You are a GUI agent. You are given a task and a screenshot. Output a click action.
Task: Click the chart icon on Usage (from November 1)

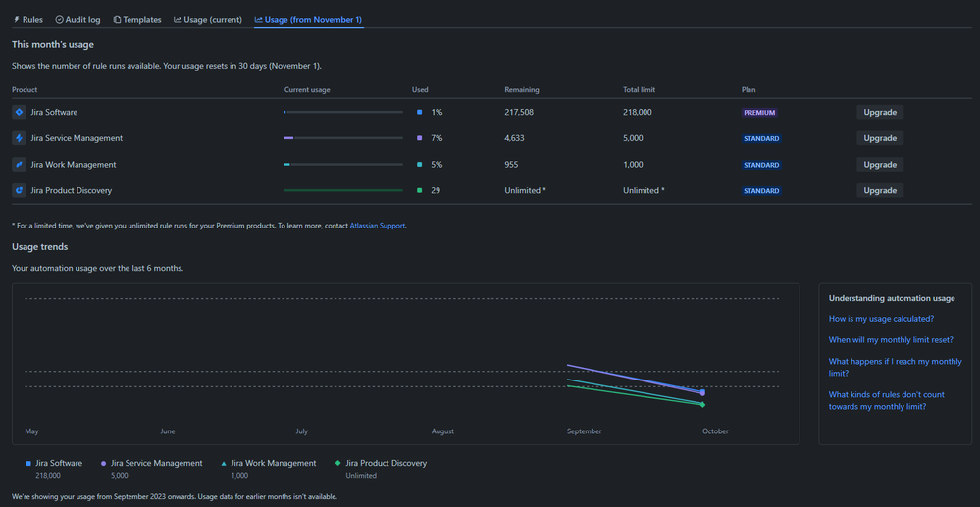tap(259, 20)
